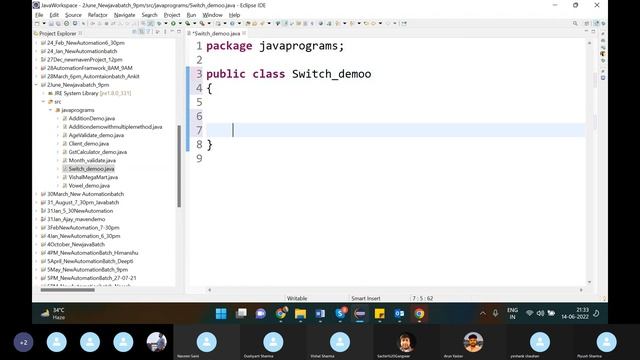Open Sticky Notes from the taskbar
Screen dimensions: 640x360
(x=380, y=313)
